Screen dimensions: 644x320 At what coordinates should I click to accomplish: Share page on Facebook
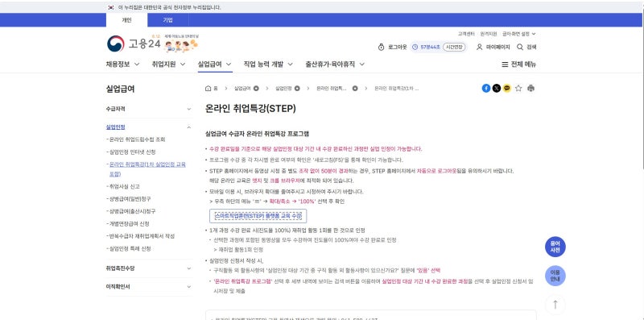click(486, 88)
